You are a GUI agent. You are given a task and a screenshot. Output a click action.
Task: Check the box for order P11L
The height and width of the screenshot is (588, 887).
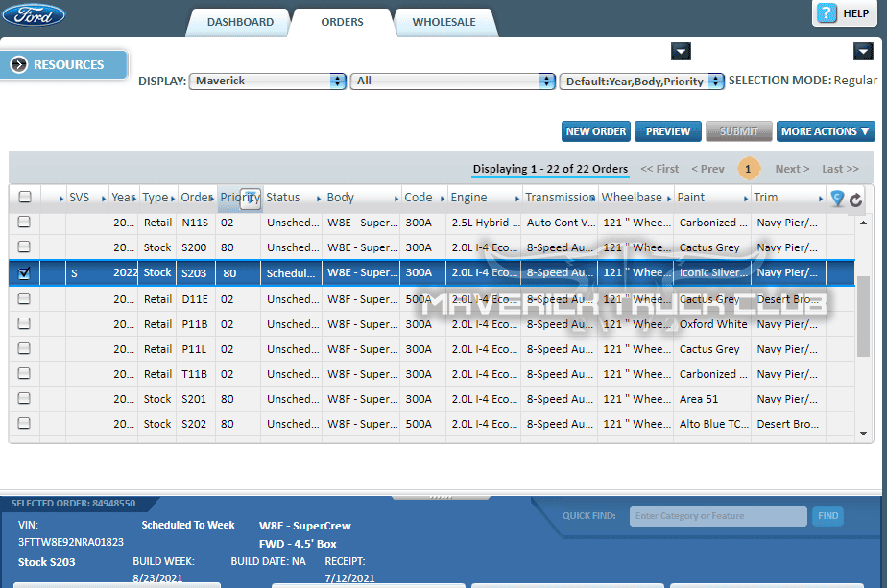pyautogui.click(x=24, y=348)
